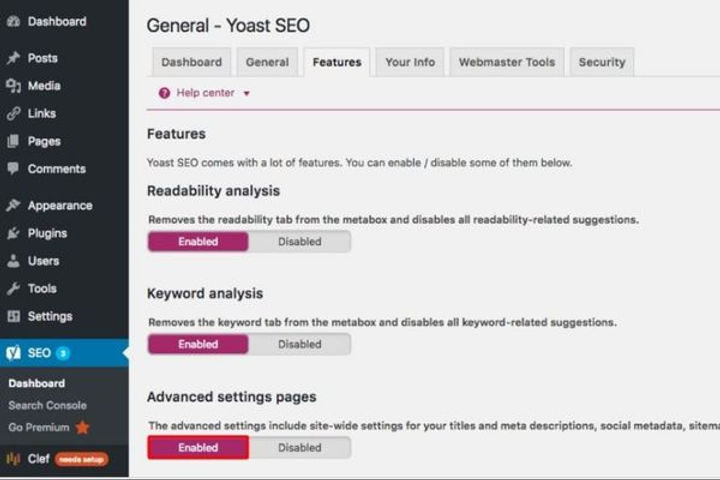
Task: Select the Your Info tab
Action: coord(410,62)
